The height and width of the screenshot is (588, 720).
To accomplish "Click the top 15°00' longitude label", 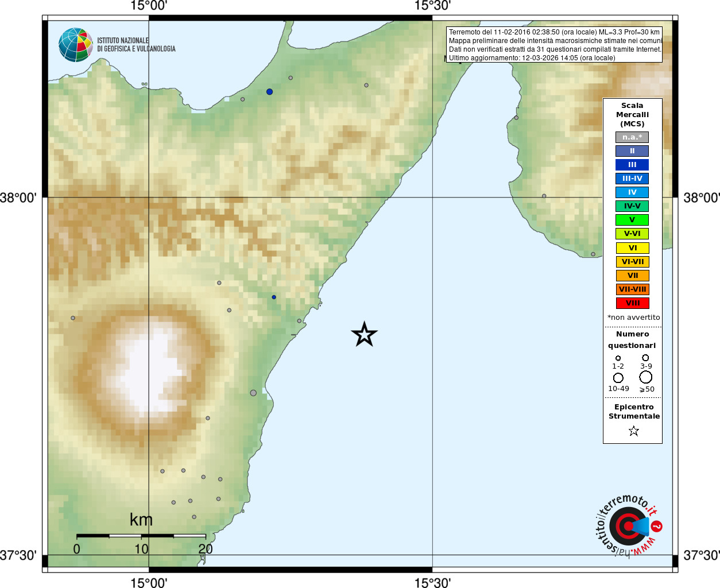I will (x=149, y=6).
